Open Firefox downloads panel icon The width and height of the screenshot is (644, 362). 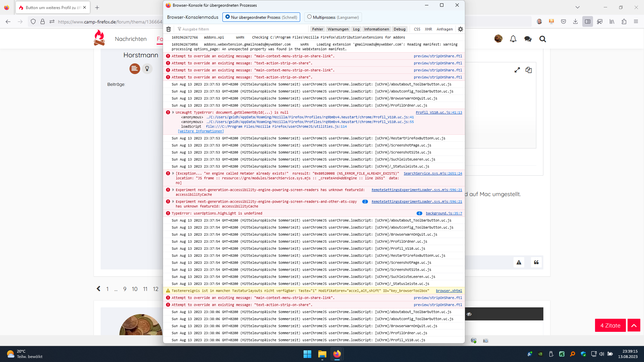point(575,21)
